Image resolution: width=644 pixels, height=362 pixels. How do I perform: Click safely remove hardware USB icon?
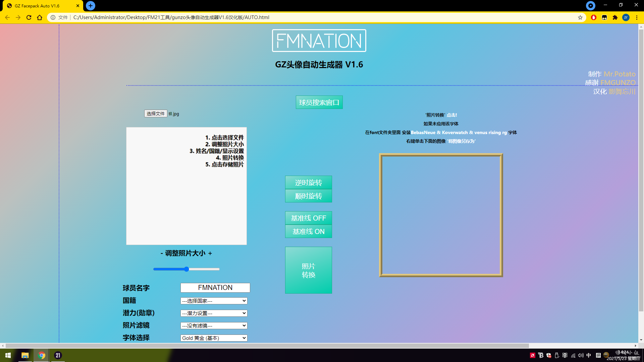557,355
